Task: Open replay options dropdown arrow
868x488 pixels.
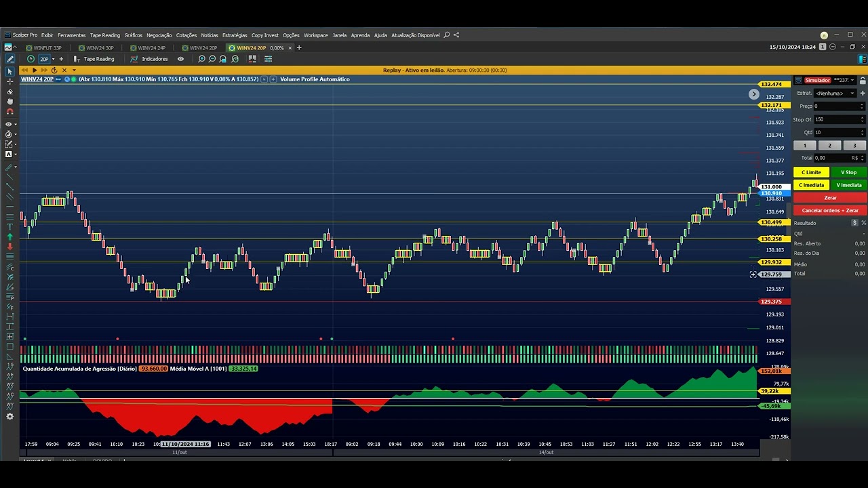Action: pyautogui.click(x=74, y=70)
